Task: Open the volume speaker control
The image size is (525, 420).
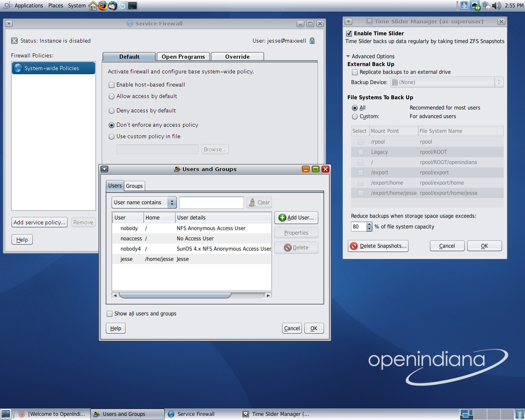Action: (496, 5)
